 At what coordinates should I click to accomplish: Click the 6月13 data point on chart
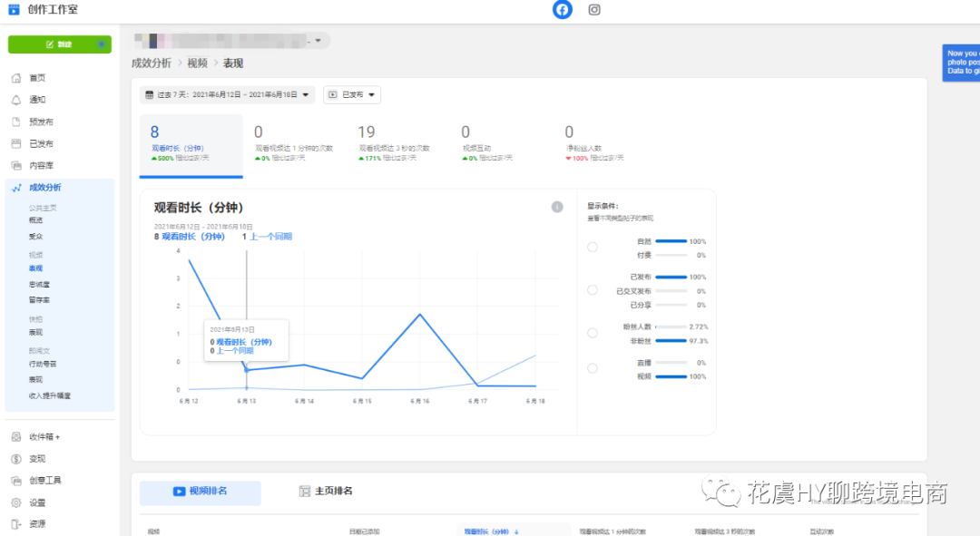(247, 370)
